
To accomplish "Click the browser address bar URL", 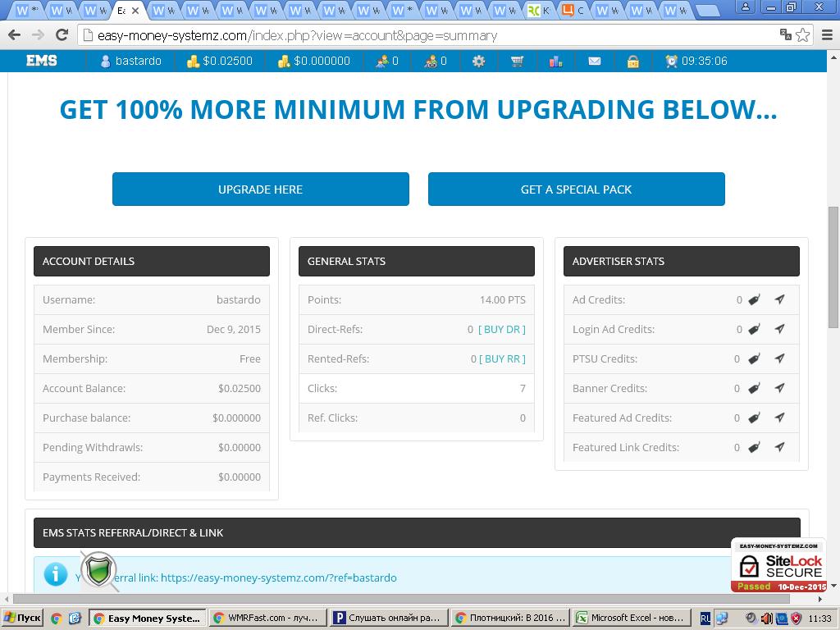I will pyautogui.click(x=297, y=36).
